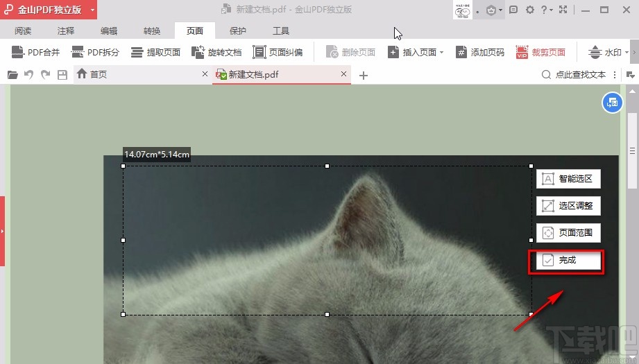Toggle the 裁剪页面 crop page tool

(540, 52)
